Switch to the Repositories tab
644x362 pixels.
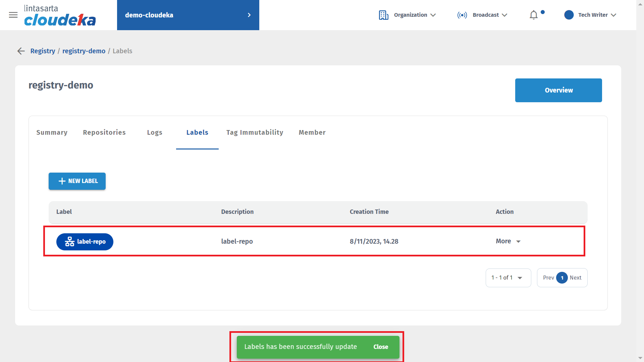click(104, 132)
